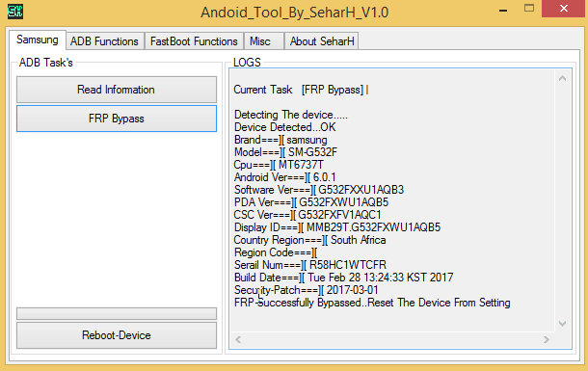Click the LOGS group label

coord(247,63)
